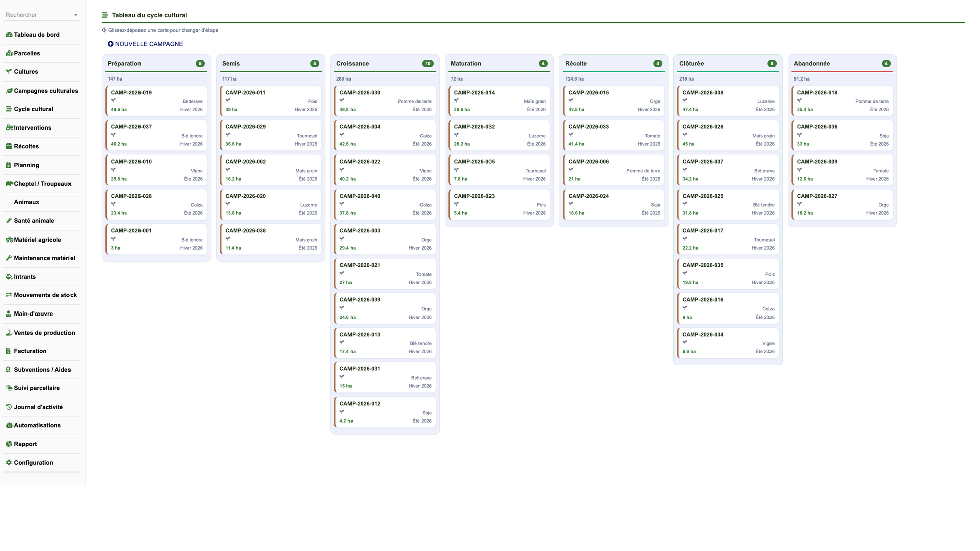Click the Parcelles sidebar icon
The height and width of the screenshot is (551, 980).
[9, 53]
